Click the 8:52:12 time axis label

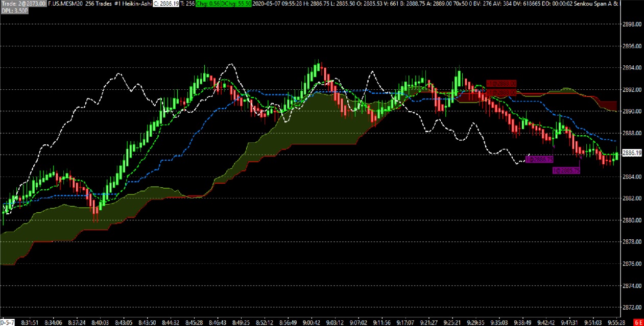[x=266, y=322]
